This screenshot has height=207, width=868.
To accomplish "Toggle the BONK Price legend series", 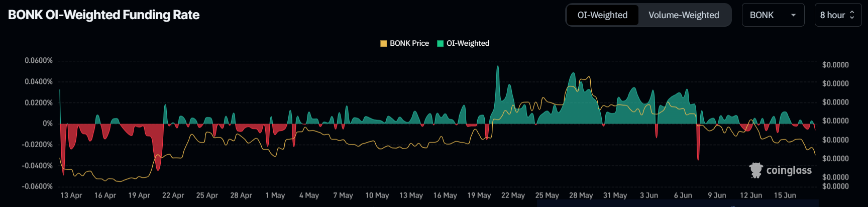I will (x=405, y=43).
